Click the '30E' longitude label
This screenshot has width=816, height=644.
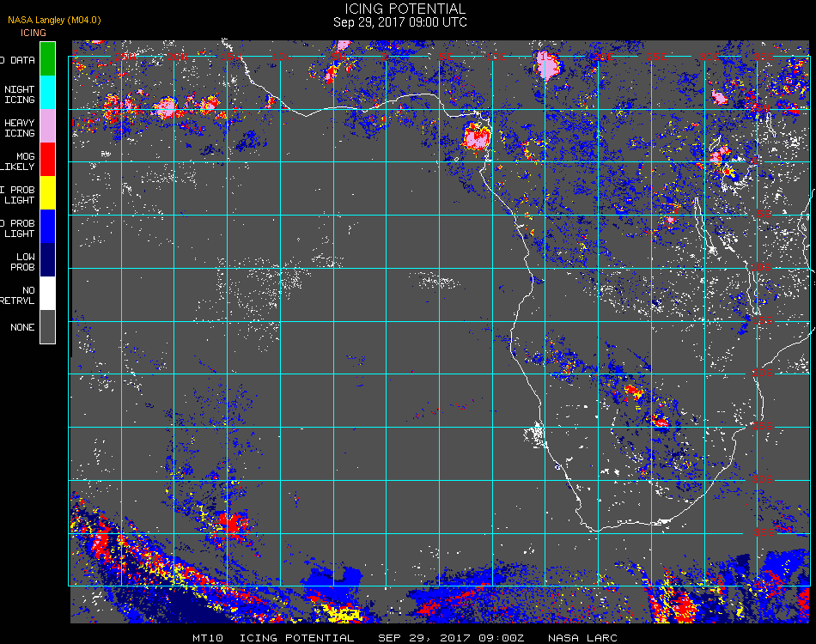tap(709, 57)
